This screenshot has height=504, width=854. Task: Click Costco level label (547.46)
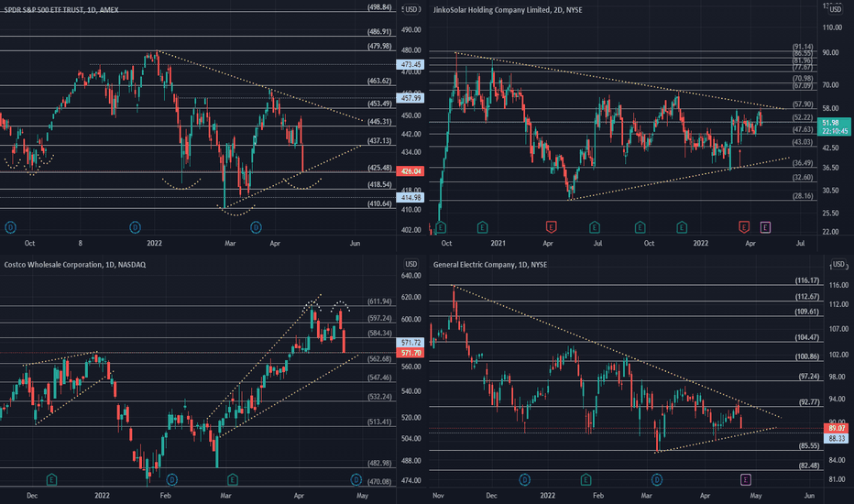pos(379,378)
